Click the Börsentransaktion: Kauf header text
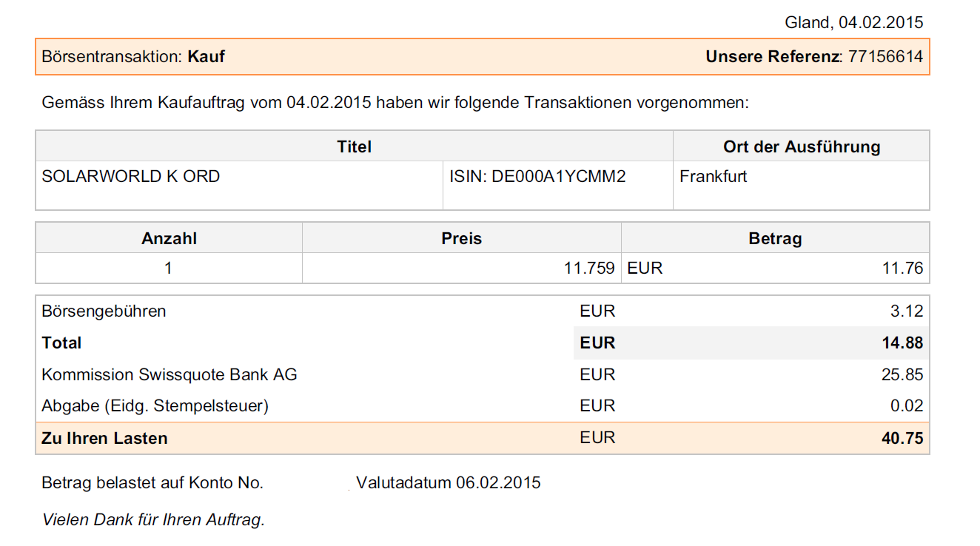Screen dimensions: 980x546 [133, 56]
